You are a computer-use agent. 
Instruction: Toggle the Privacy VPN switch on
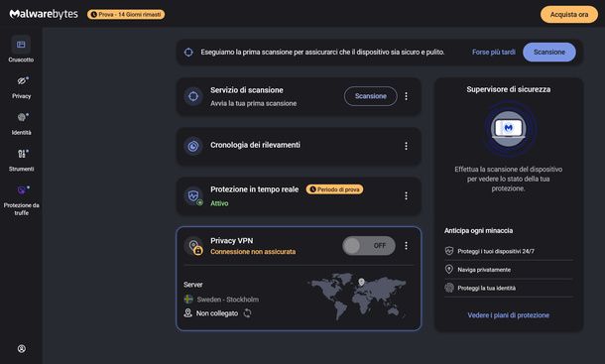pos(369,246)
